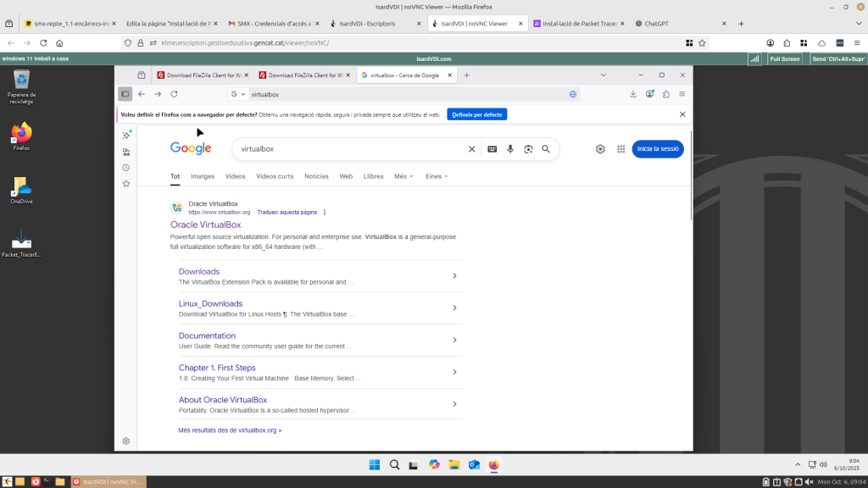Switch to the ChatGPT browser tab
Viewport: 868px width, 488px height.
pyautogui.click(x=655, y=24)
